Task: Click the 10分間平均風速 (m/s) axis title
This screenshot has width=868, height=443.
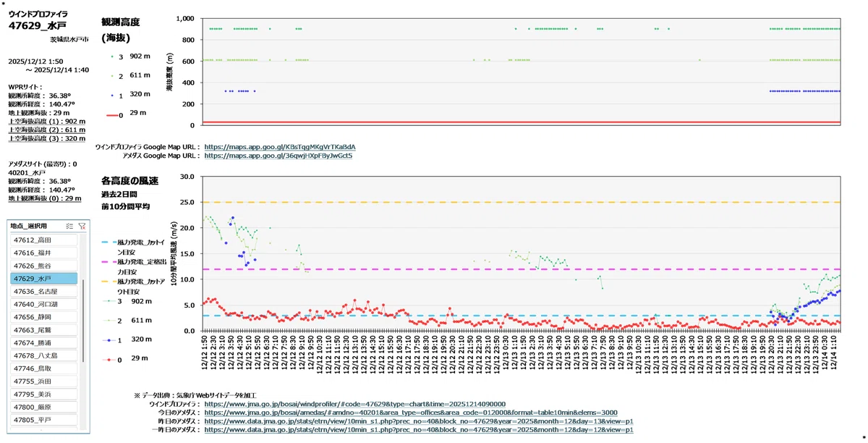Action: click(174, 253)
